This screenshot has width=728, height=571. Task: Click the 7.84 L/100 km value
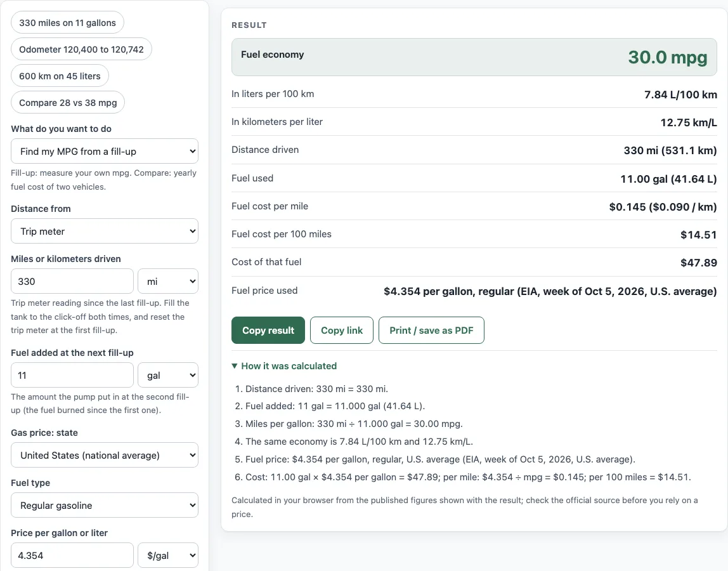point(680,95)
